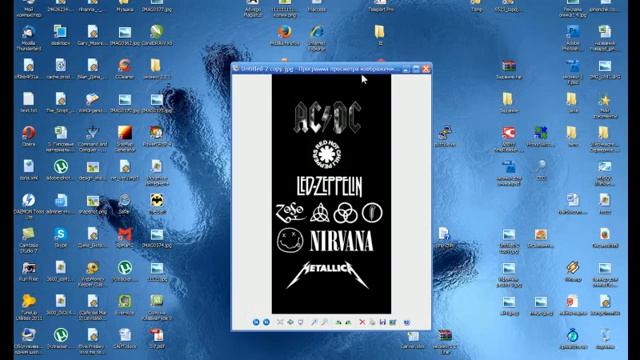Select the Adobe Photoshop desktop shortcut
This screenshot has height=360, width=640.
[x=573, y=38]
